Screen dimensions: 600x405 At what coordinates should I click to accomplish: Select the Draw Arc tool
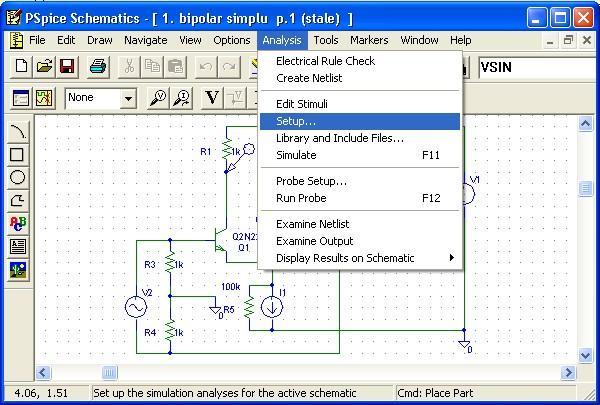pos(18,132)
